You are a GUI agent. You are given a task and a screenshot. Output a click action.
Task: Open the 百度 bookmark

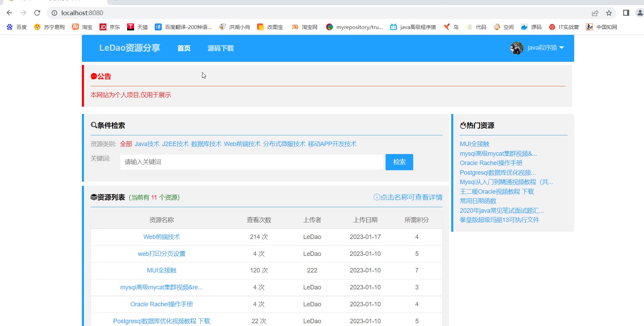coord(17,27)
